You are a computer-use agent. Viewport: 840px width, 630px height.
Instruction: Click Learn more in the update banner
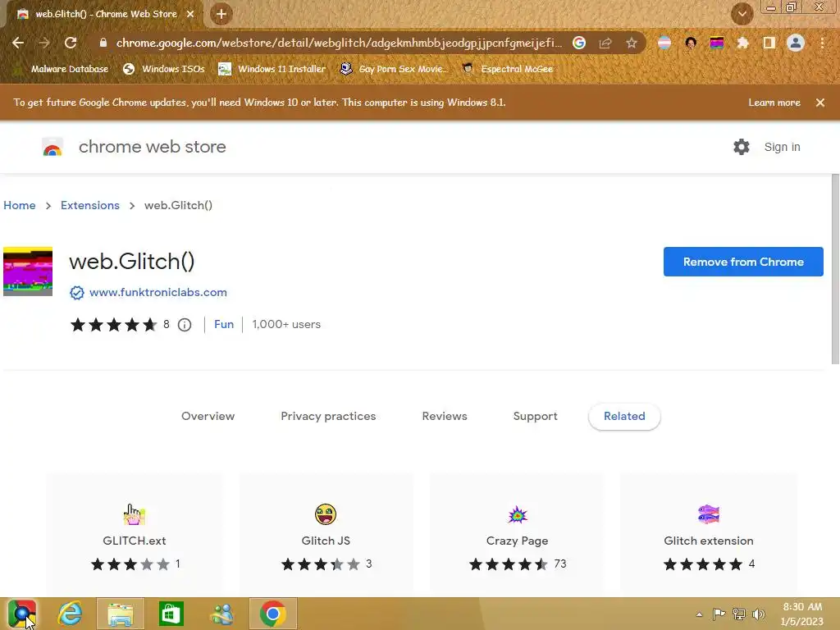click(x=774, y=103)
